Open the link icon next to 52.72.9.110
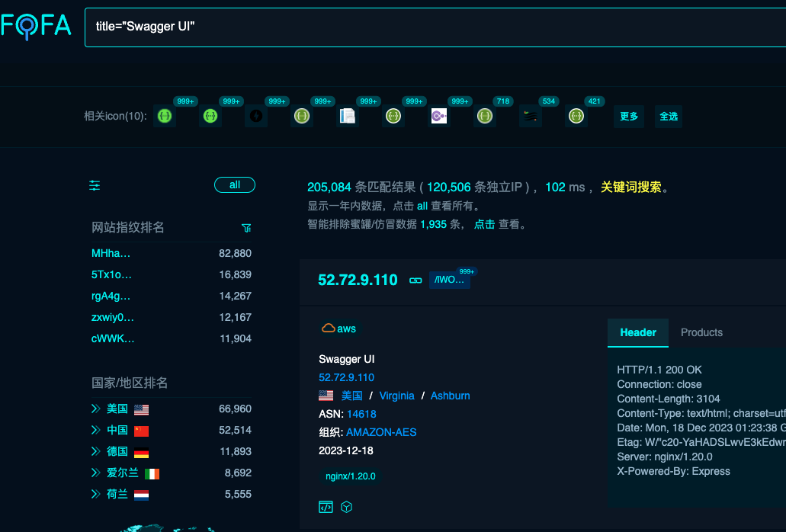This screenshot has width=786, height=532. coord(415,280)
